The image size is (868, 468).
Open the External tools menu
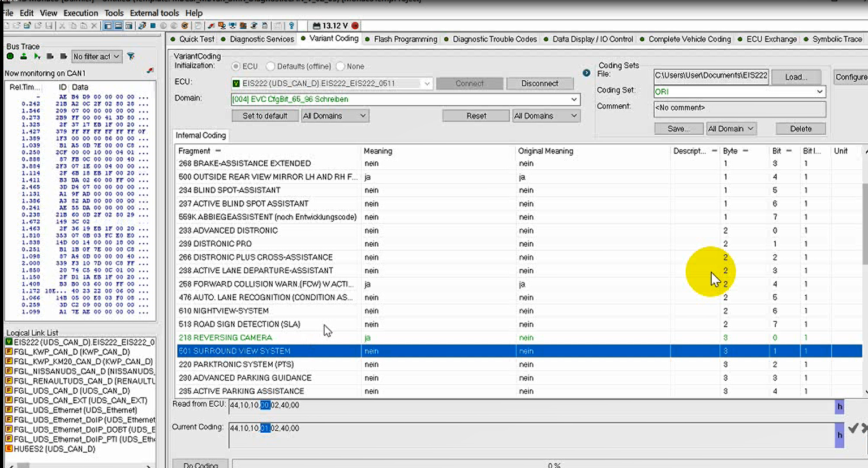154,12
